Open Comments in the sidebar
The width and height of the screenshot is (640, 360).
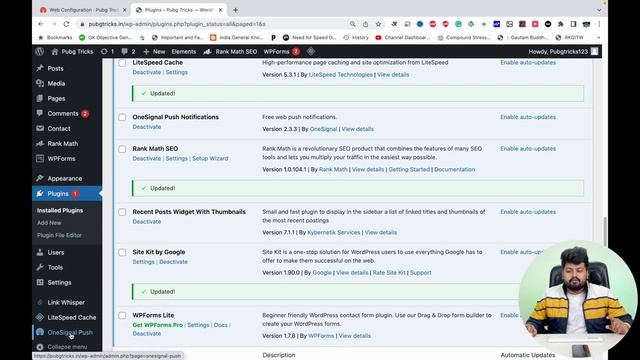pyautogui.click(x=62, y=113)
